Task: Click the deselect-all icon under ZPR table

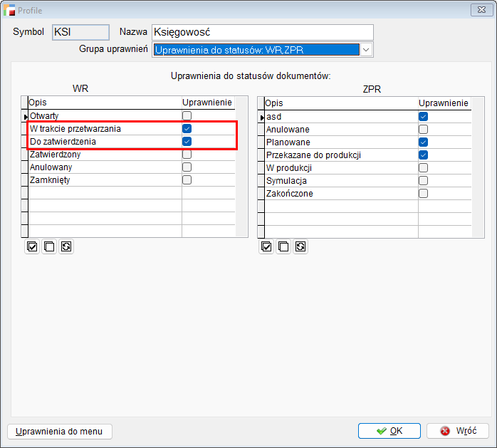Action: pos(283,246)
